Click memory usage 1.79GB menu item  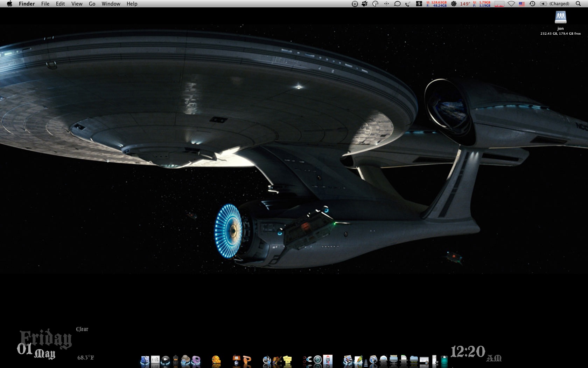482,4
